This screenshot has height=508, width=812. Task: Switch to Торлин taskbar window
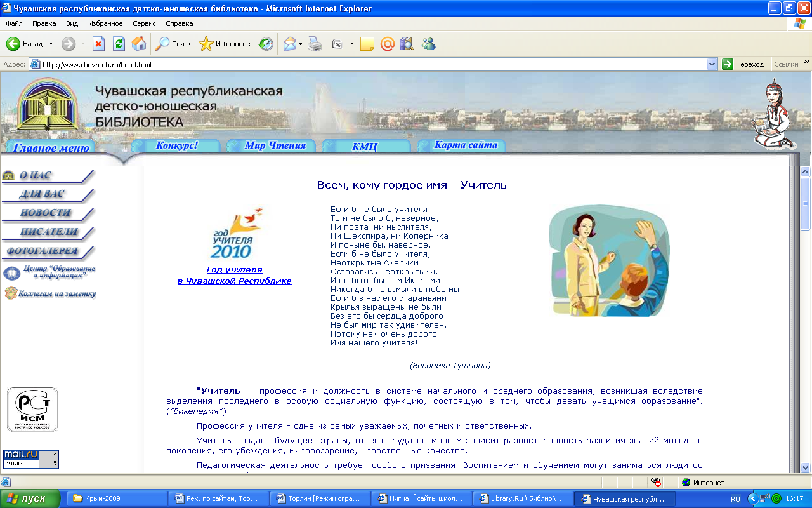pyautogui.click(x=320, y=498)
